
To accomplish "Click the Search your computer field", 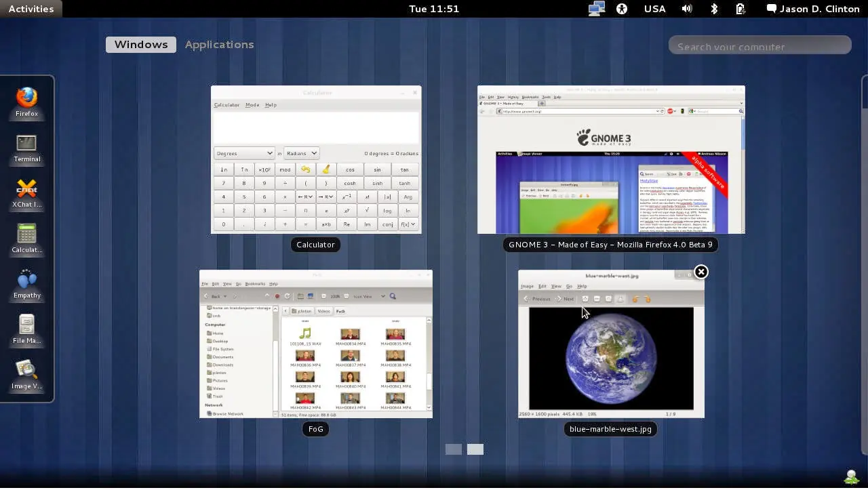I will point(759,45).
